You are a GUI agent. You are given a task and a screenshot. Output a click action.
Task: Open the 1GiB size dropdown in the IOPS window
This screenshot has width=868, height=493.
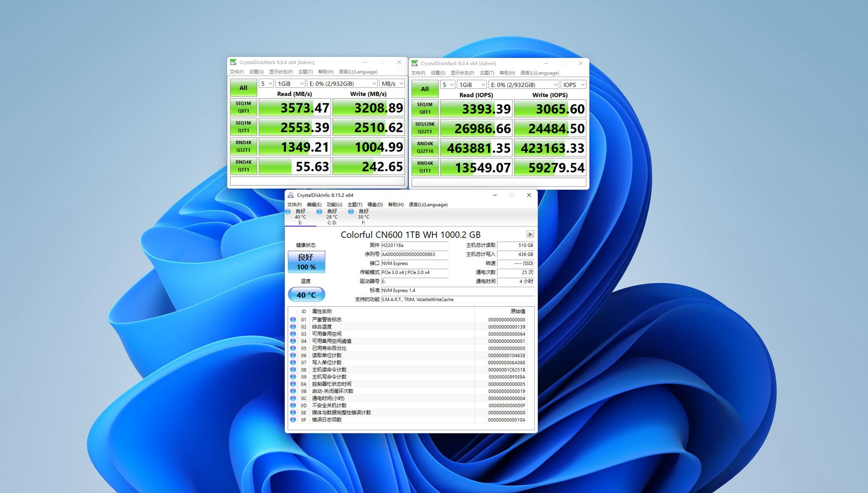(472, 85)
